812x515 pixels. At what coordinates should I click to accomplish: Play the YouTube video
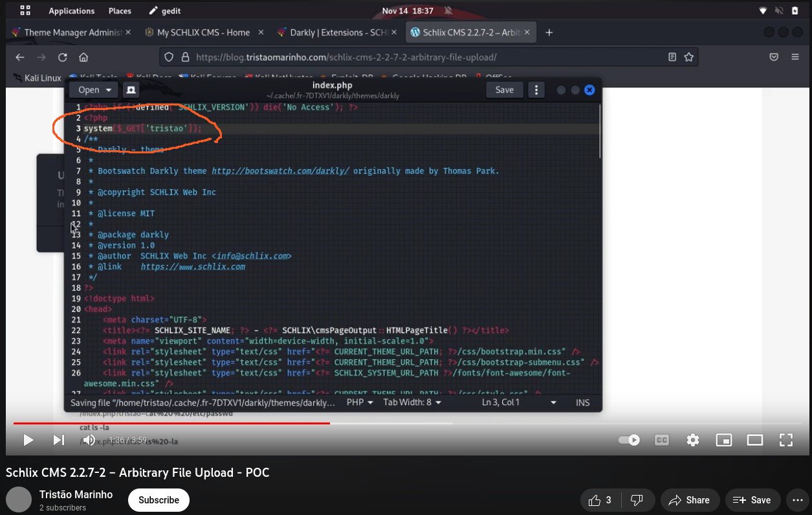[28, 440]
